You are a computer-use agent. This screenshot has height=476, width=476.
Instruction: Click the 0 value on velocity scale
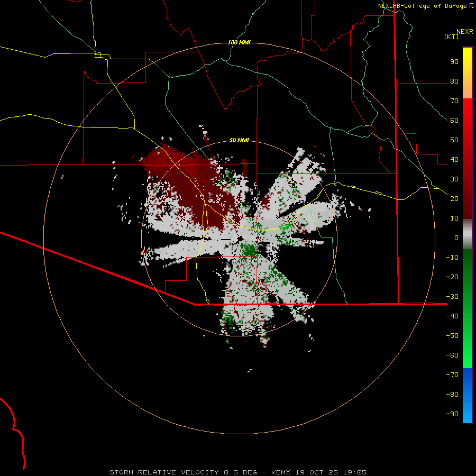click(x=456, y=238)
